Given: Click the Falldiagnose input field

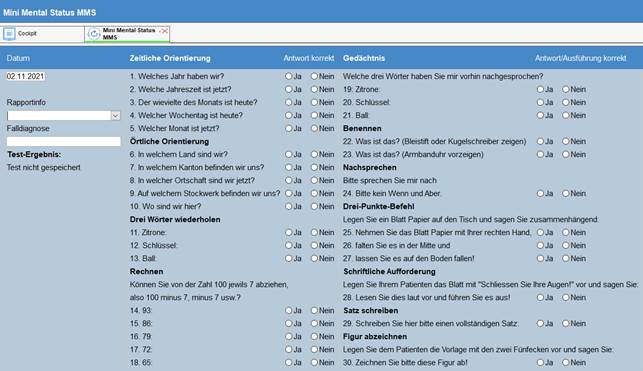Looking at the screenshot, I should pos(64,141).
